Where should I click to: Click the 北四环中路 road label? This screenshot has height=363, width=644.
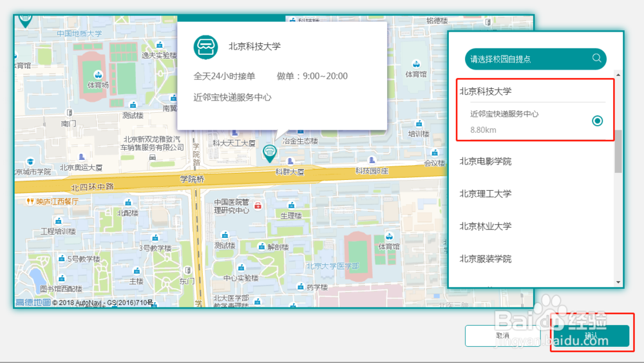pos(92,187)
